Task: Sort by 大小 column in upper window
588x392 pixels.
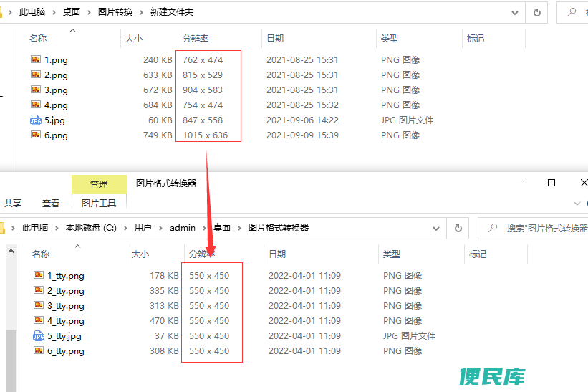Action: tap(133, 38)
